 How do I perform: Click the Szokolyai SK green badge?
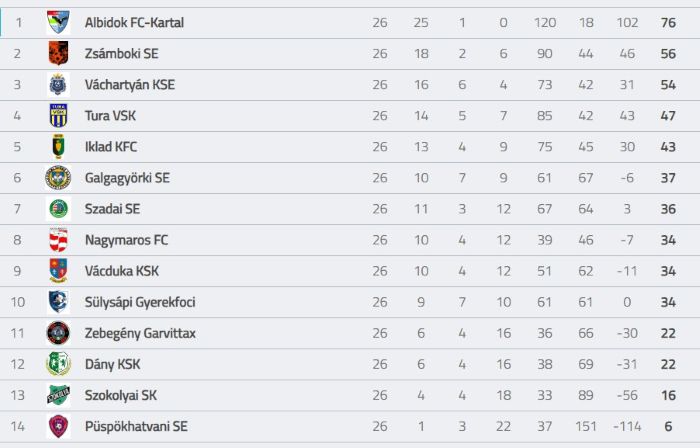tap(58, 395)
